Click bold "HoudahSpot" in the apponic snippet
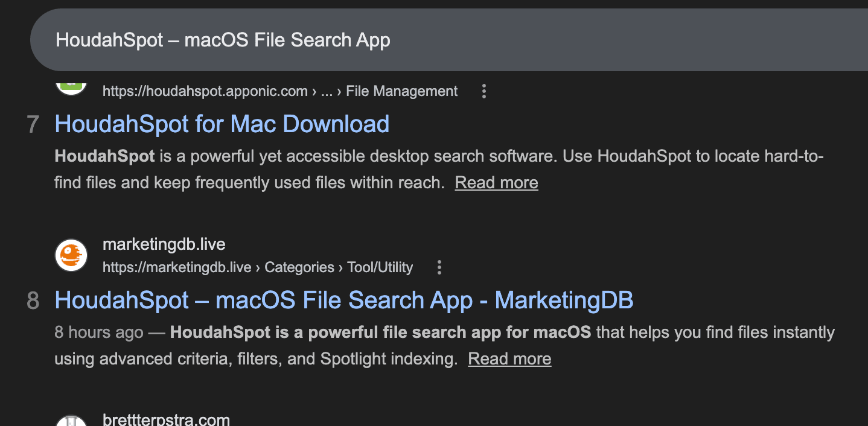Image resolution: width=868 pixels, height=426 pixels. point(104,156)
